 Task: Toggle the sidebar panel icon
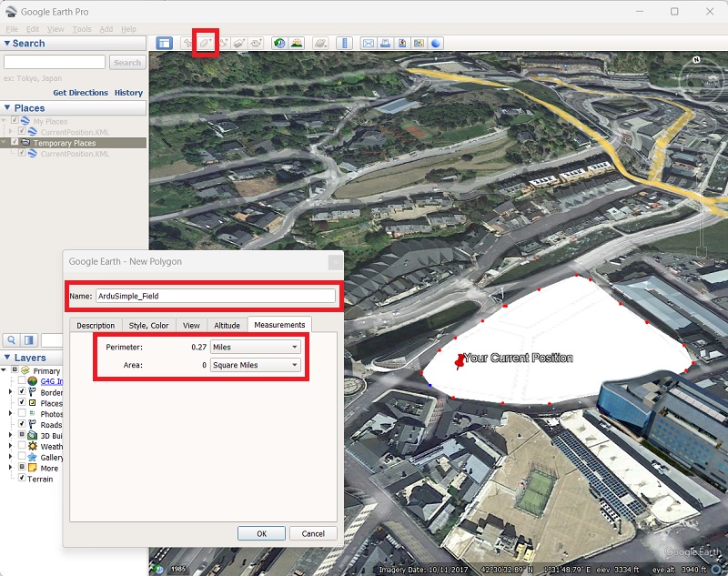point(164,43)
